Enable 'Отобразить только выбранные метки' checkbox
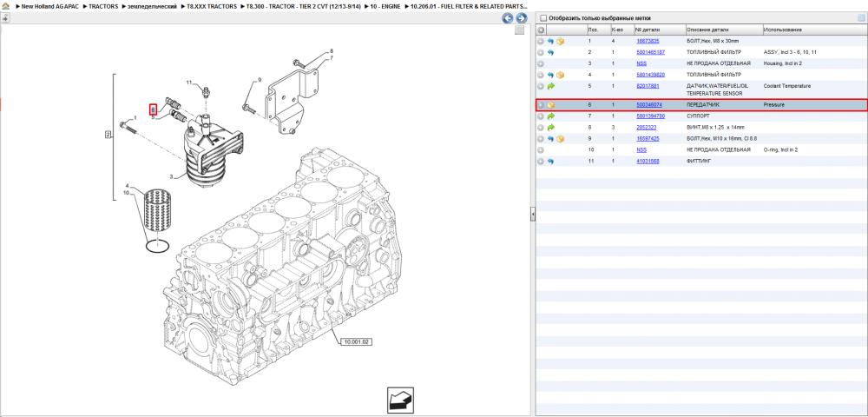This screenshot has height=417, width=868. (543, 17)
